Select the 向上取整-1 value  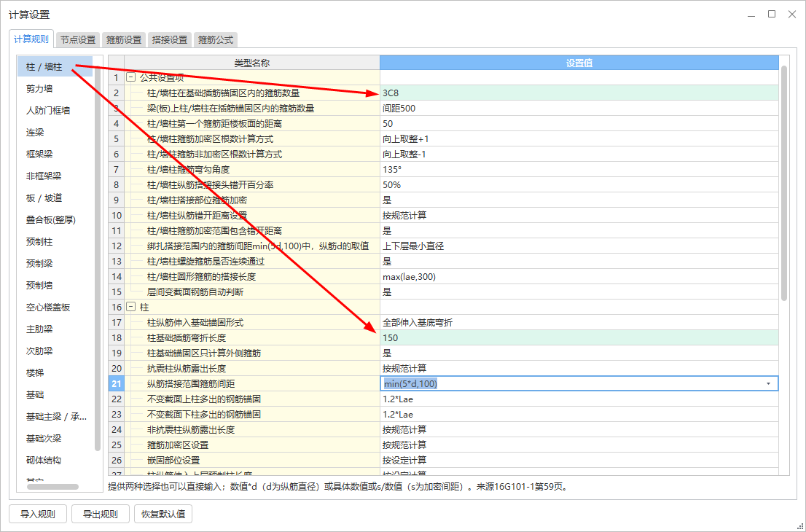(x=579, y=154)
